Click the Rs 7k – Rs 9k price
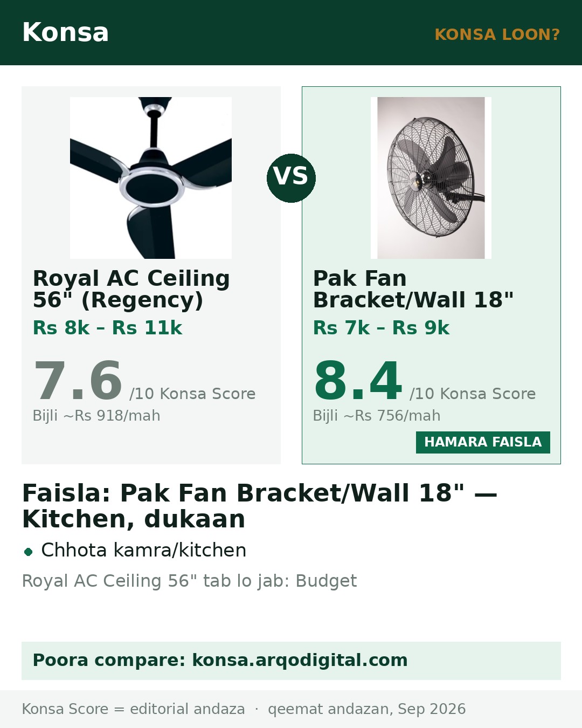This screenshot has width=582, height=728. [381, 328]
